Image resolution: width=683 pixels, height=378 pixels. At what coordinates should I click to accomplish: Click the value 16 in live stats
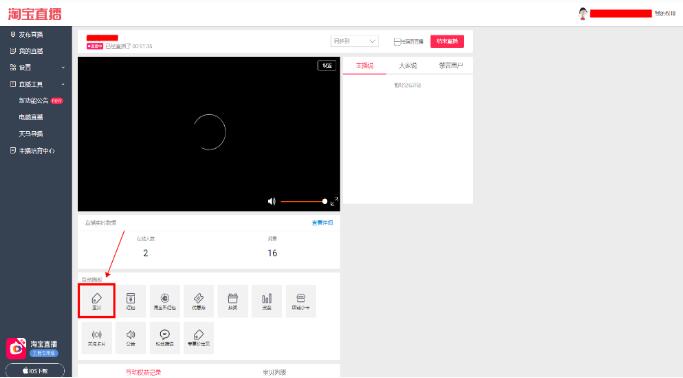point(272,253)
